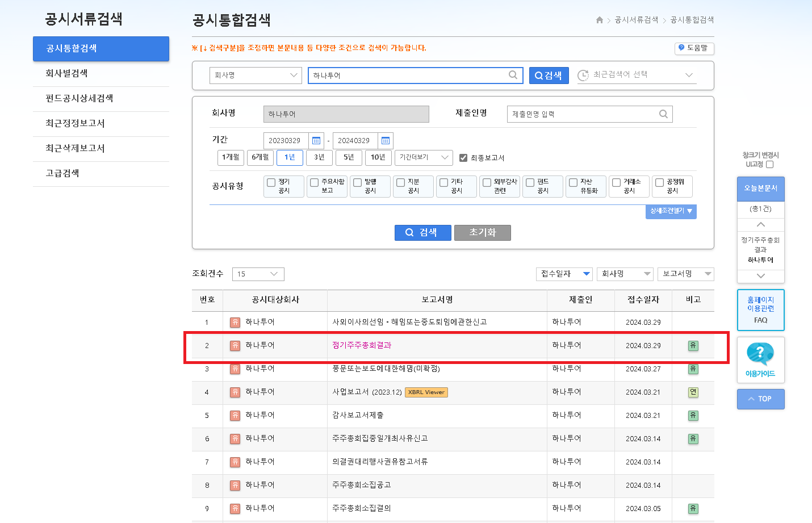Click the 유 market icon beside 주주총회소집결의
The height and width of the screenshot is (523, 812).
[235, 508]
